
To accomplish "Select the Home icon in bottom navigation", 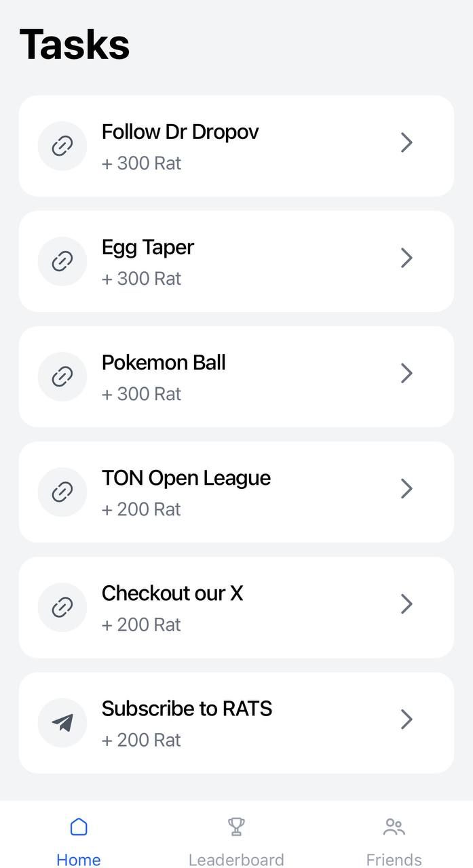I will coord(79,827).
